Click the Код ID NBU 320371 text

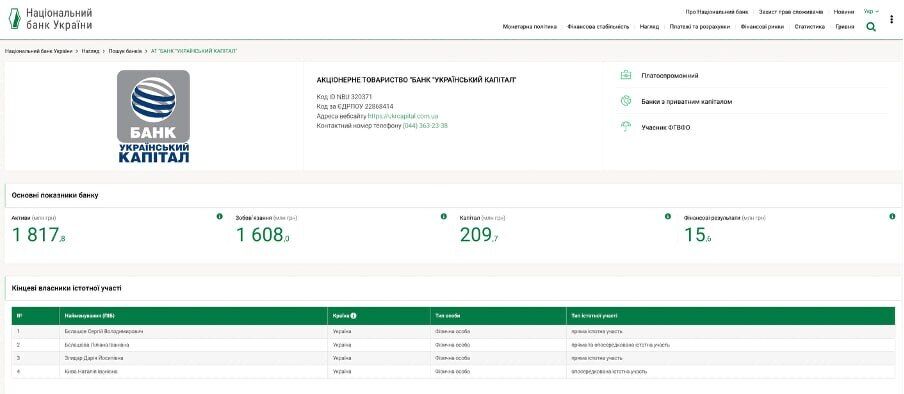pos(344,97)
